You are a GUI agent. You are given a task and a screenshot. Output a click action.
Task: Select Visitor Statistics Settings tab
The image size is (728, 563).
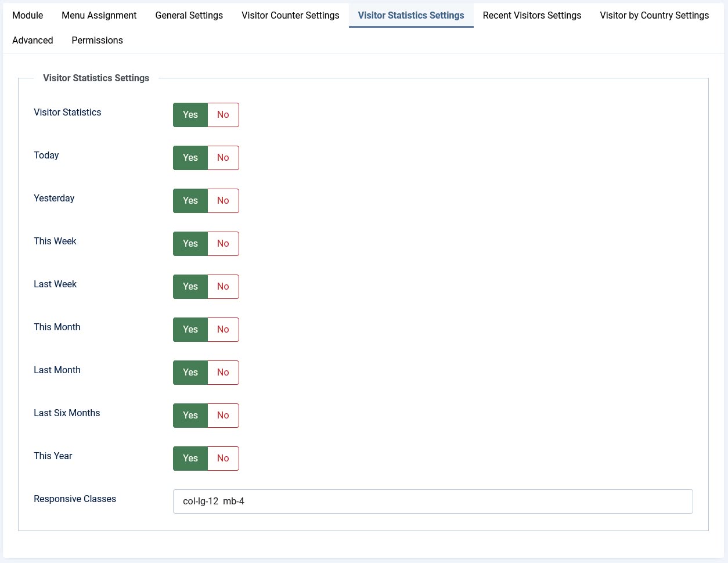click(x=410, y=15)
